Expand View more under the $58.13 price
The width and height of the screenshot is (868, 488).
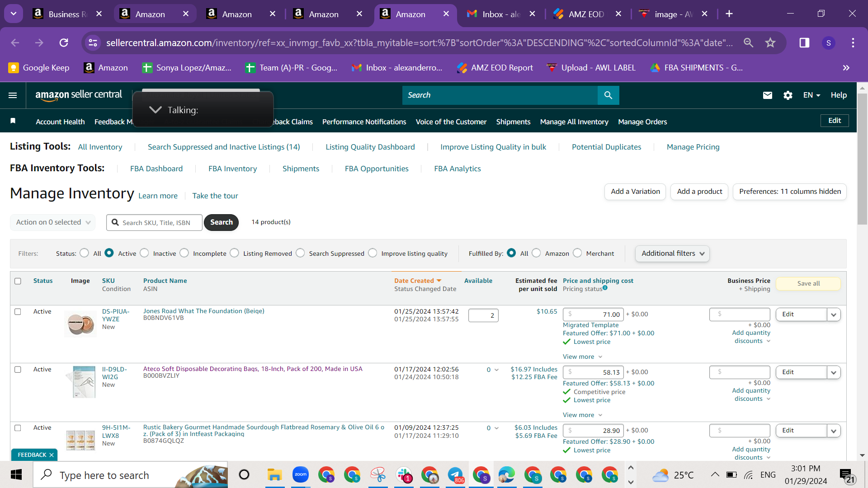pos(582,415)
